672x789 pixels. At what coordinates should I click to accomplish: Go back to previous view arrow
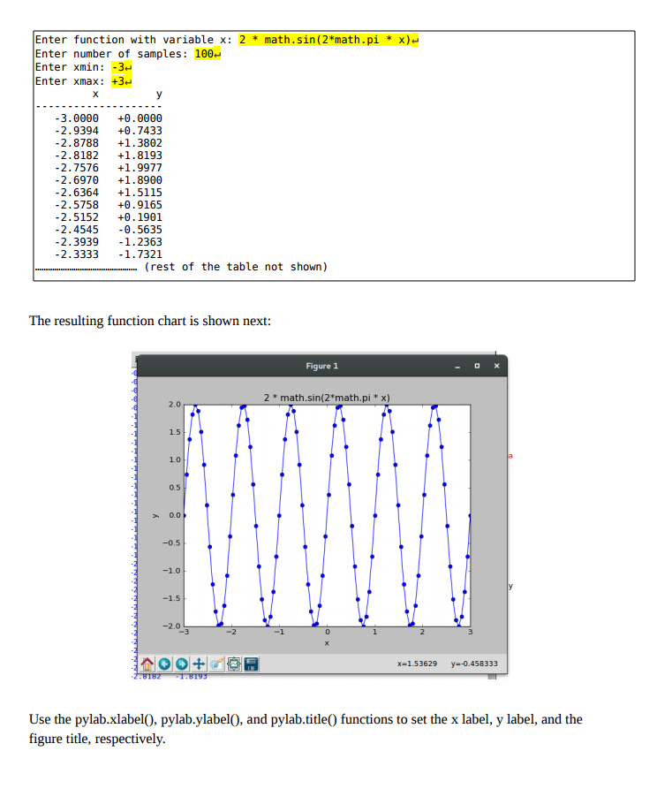click(x=164, y=664)
